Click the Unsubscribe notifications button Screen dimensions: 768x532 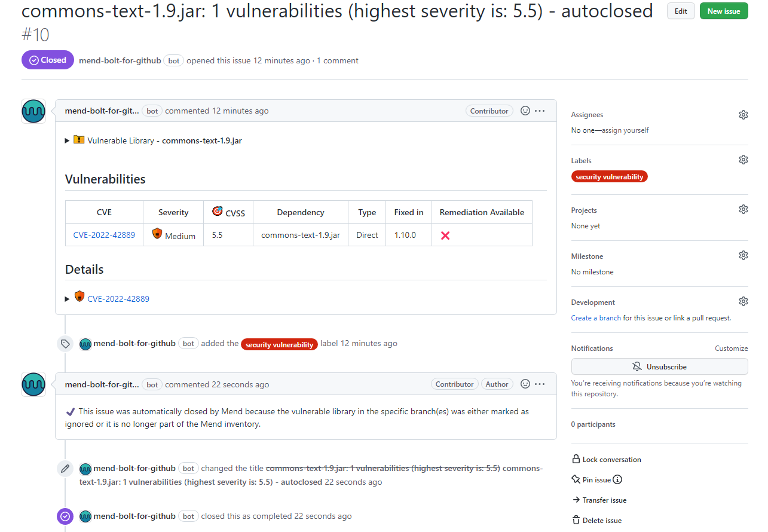(x=659, y=366)
